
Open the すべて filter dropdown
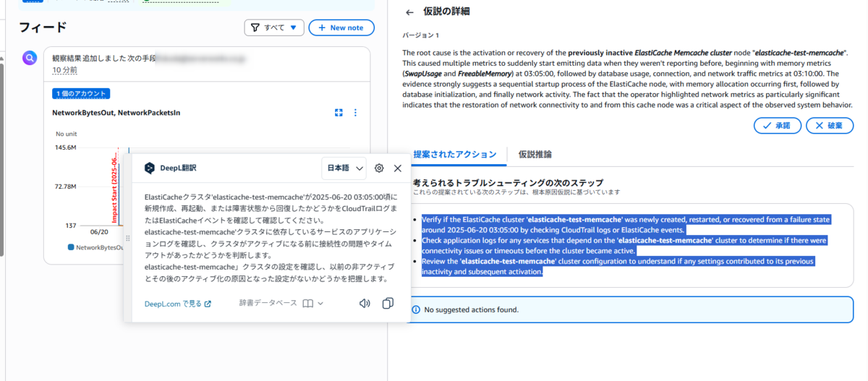[273, 27]
